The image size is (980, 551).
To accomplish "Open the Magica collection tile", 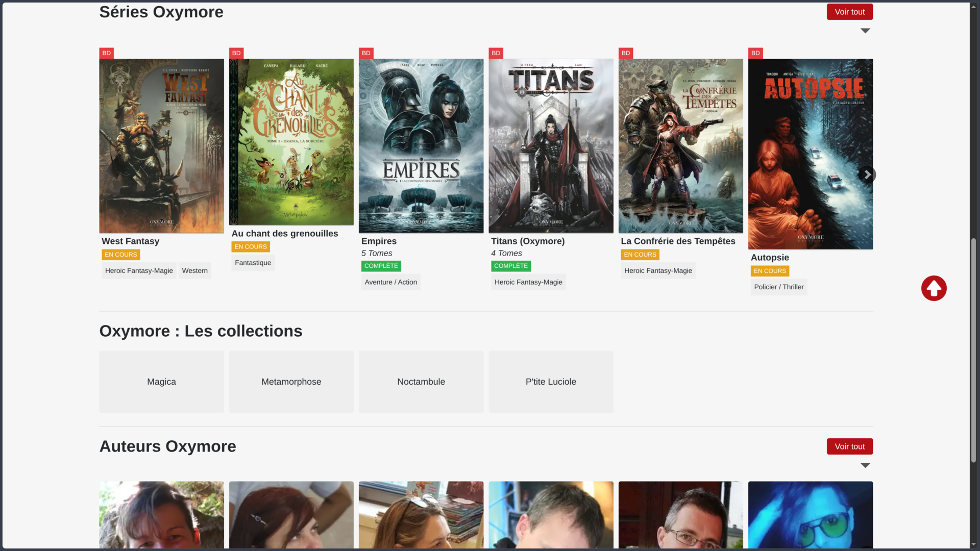I will point(161,382).
